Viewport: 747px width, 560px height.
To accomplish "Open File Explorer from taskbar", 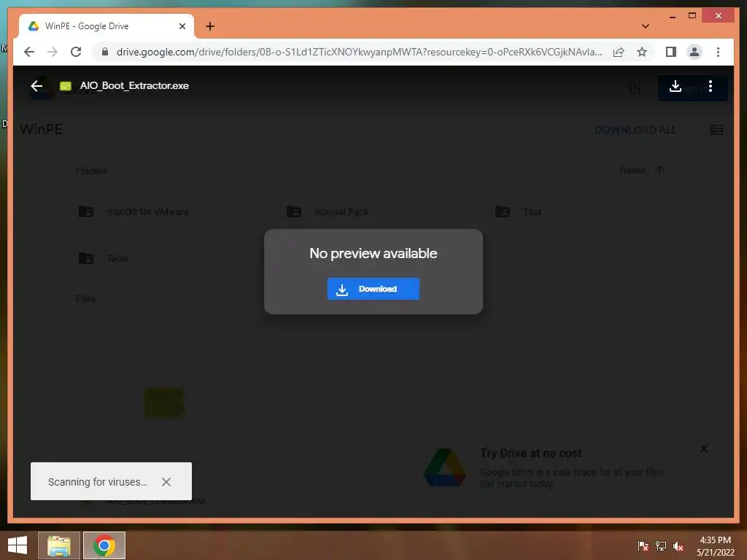I will coord(58,545).
